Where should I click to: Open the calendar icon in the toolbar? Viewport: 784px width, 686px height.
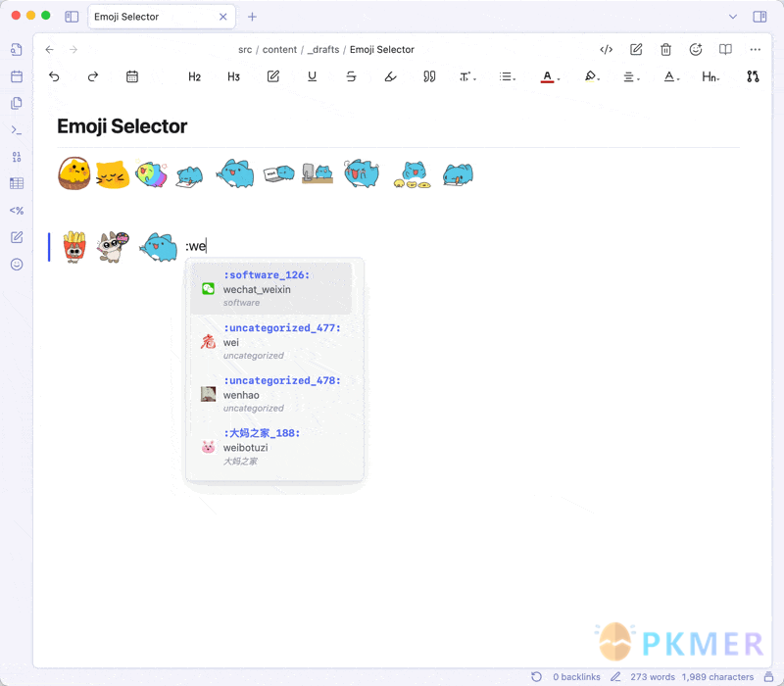pos(132,76)
